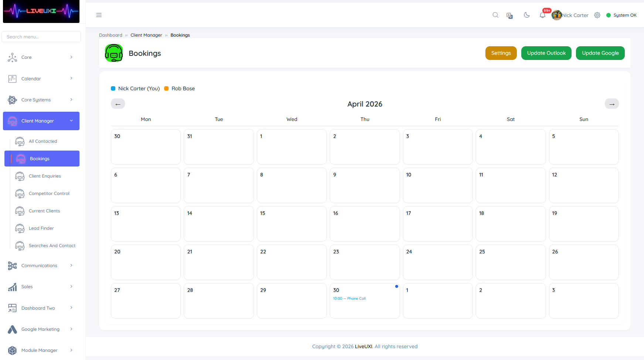Click the LiveUXI footer link
This screenshot has height=360, width=644.
[x=363, y=347]
